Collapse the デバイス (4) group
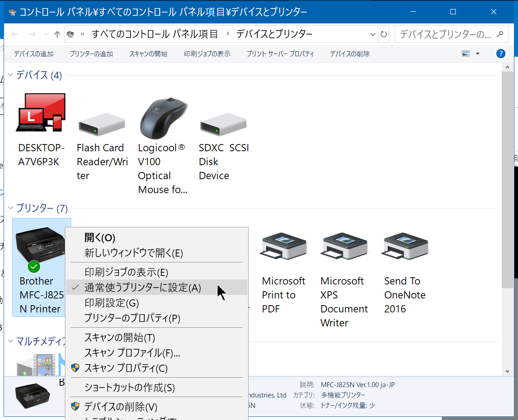This screenshot has width=518, height=420. tap(10, 75)
